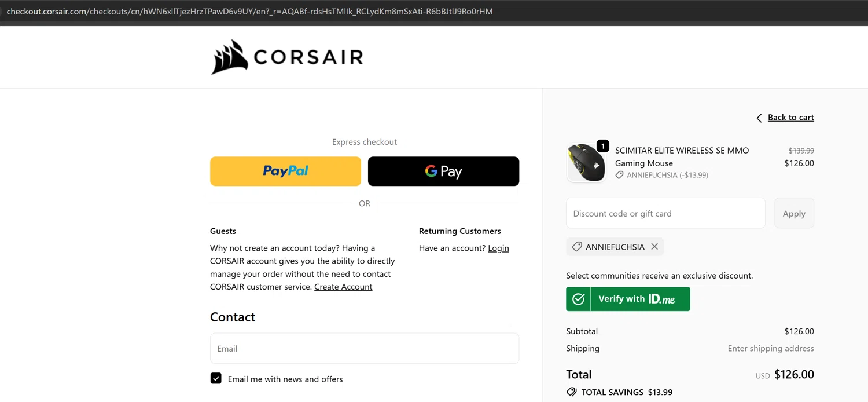Pay with the Google Pay button
The width and height of the screenshot is (868, 402).
coord(443,171)
